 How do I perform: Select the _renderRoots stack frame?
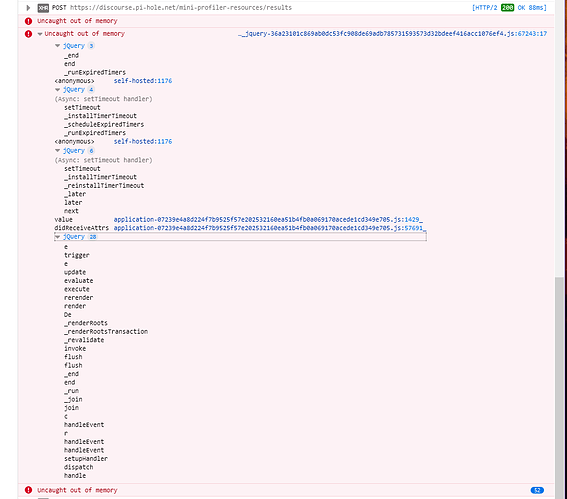pos(86,323)
